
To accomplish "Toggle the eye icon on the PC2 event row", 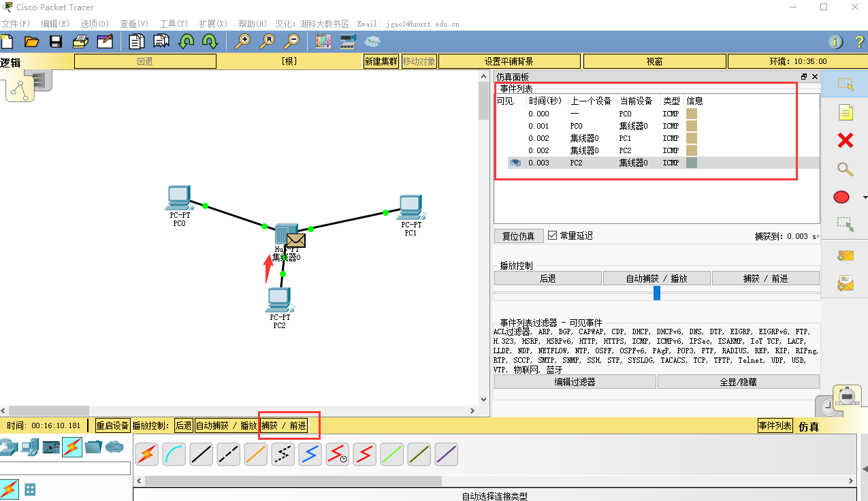I will 515,162.
